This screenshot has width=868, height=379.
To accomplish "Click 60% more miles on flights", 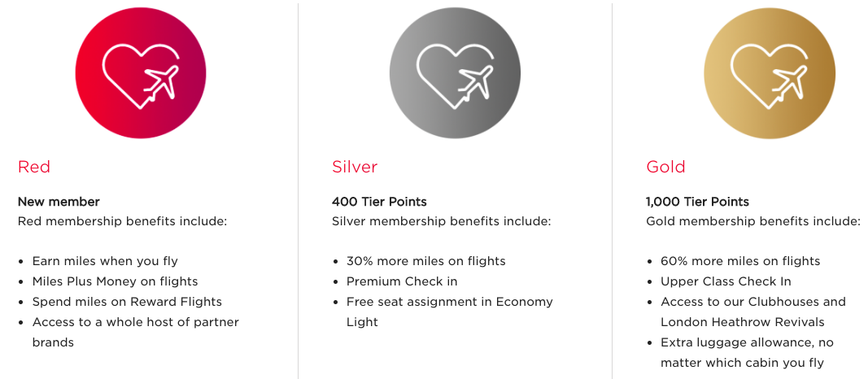I will tap(740, 260).
